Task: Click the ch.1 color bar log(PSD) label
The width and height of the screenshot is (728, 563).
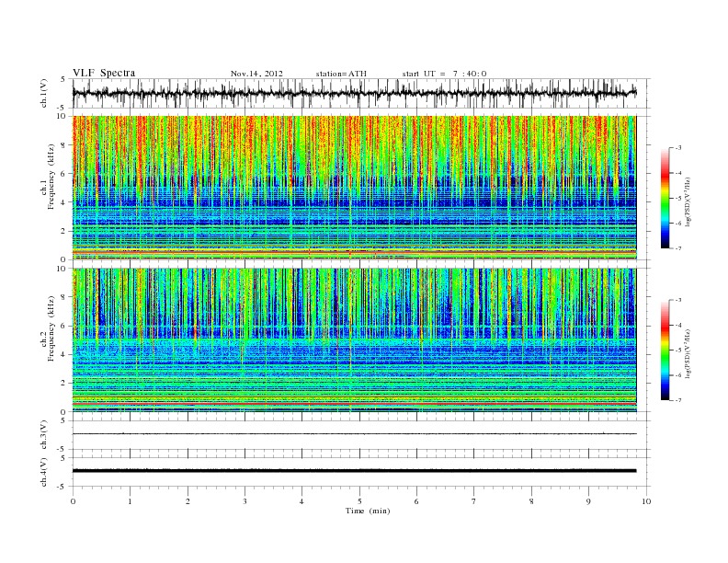Action: coord(689,202)
